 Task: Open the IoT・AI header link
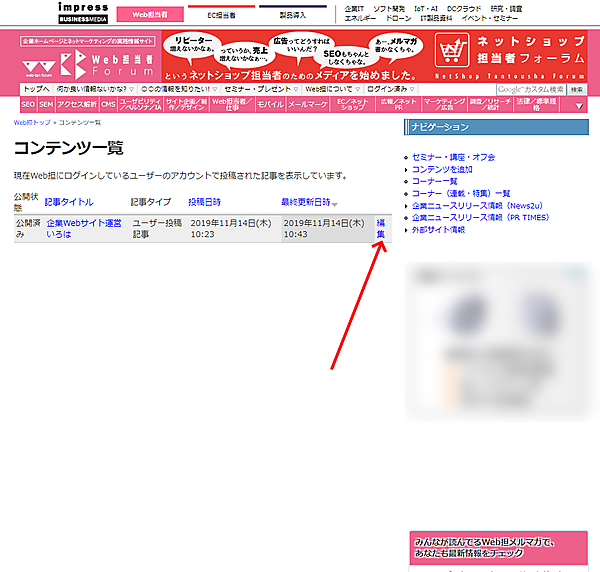click(x=426, y=9)
